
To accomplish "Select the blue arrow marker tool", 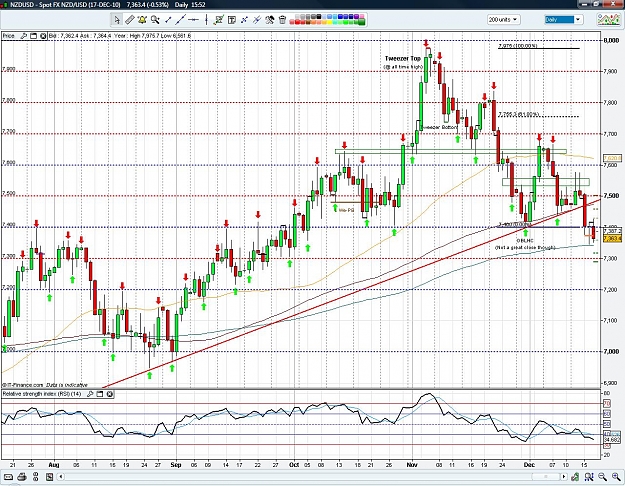I will [x=244, y=20].
